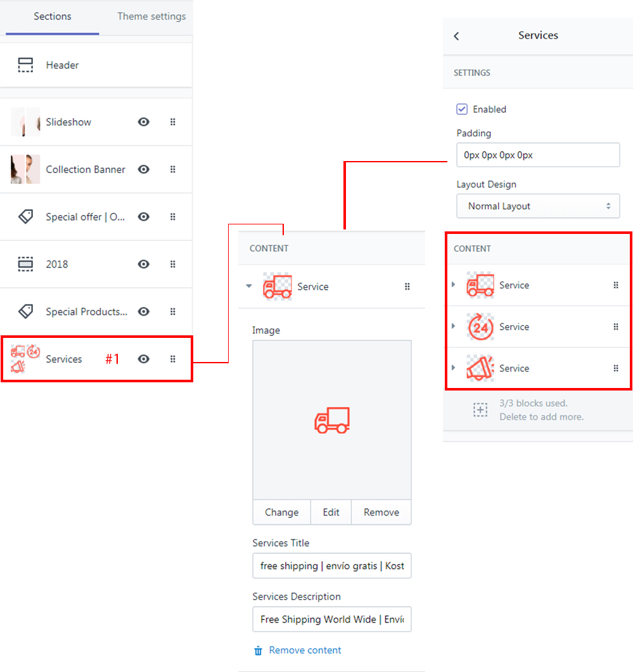Click drag handle of expanded Service block

[407, 287]
